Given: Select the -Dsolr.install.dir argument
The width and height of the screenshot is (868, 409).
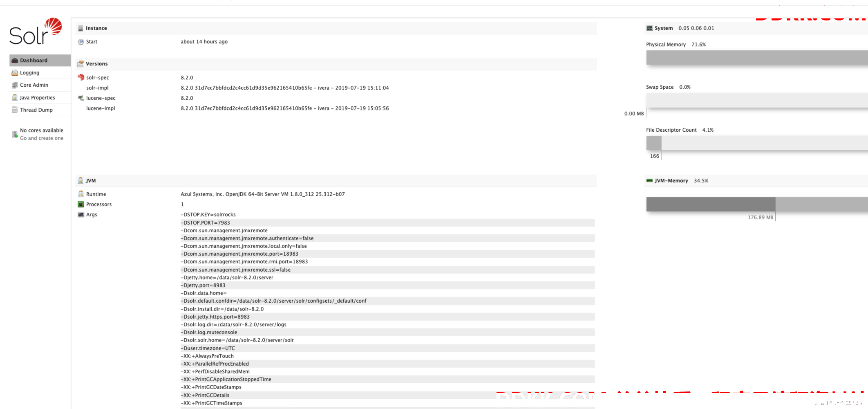Looking at the screenshot, I should click(222, 309).
